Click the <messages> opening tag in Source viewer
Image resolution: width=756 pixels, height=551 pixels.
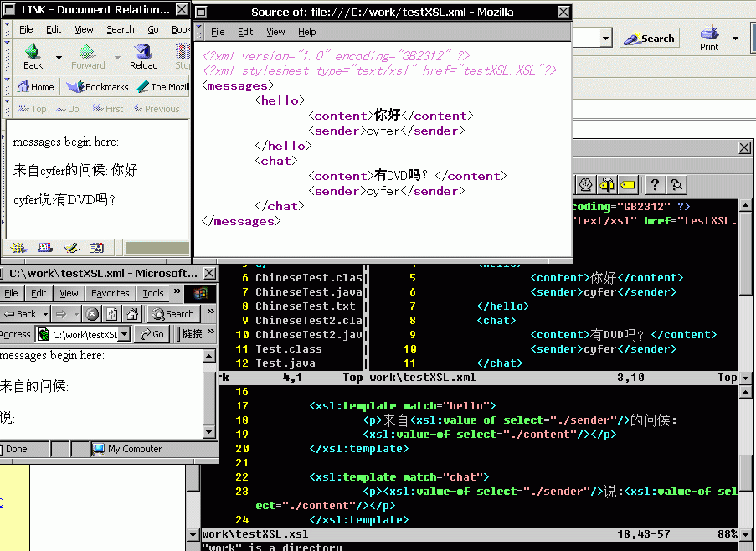tap(238, 85)
